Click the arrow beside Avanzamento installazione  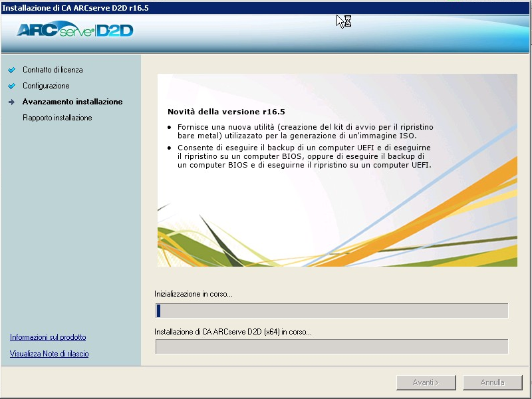tap(11, 102)
